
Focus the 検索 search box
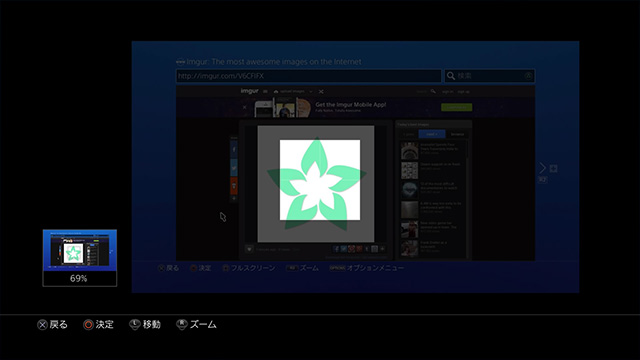[x=490, y=76]
